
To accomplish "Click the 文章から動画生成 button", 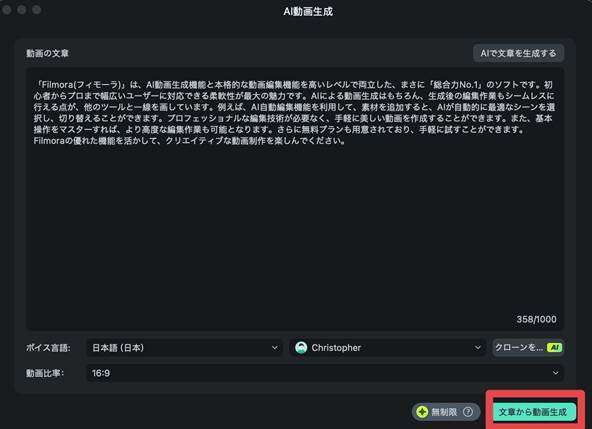I will click(x=534, y=412).
